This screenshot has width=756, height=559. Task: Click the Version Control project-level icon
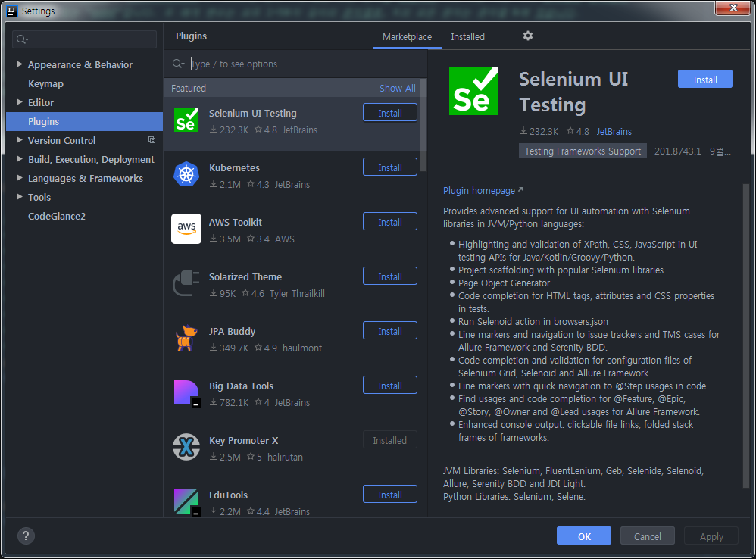(152, 140)
